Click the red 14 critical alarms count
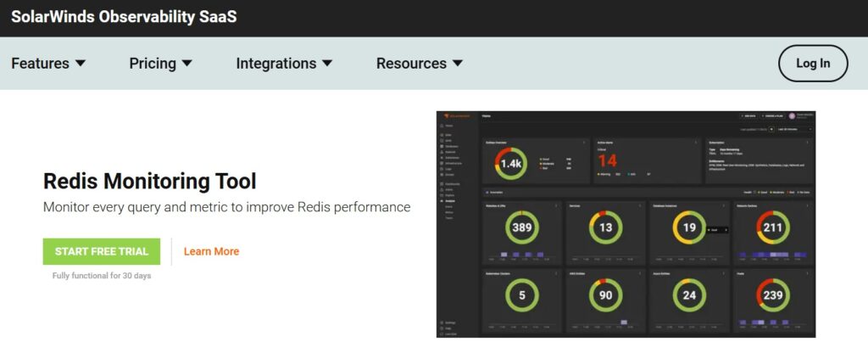 pyautogui.click(x=607, y=161)
